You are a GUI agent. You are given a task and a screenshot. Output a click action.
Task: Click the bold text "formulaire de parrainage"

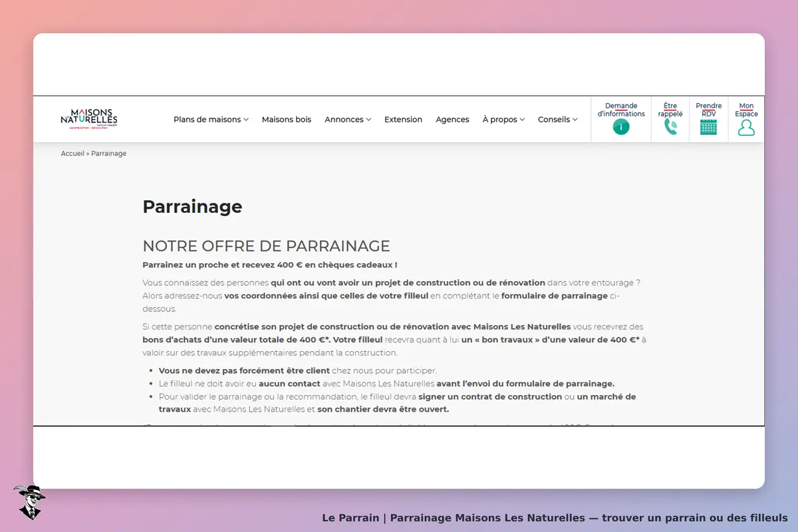[x=555, y=296]
